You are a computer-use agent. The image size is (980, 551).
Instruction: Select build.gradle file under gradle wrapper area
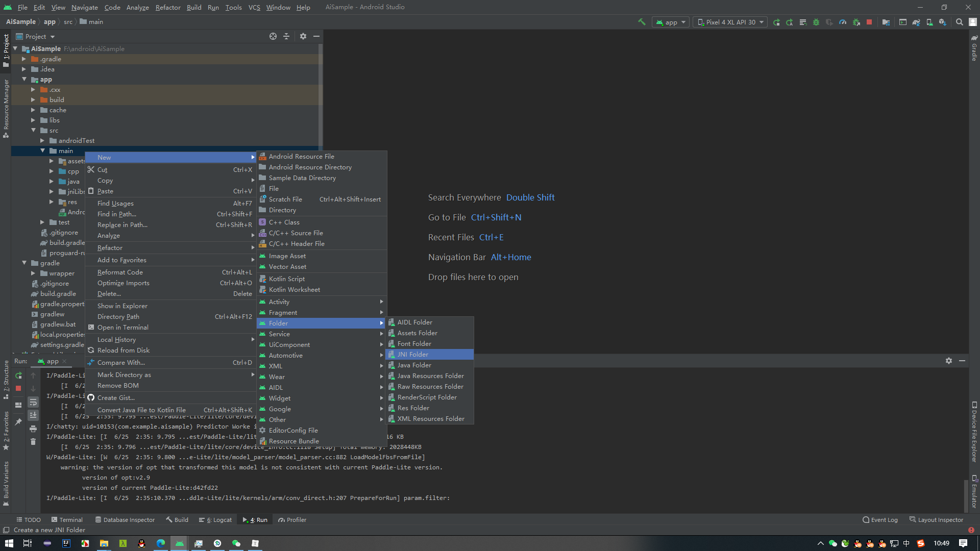[x=54, y=294]
